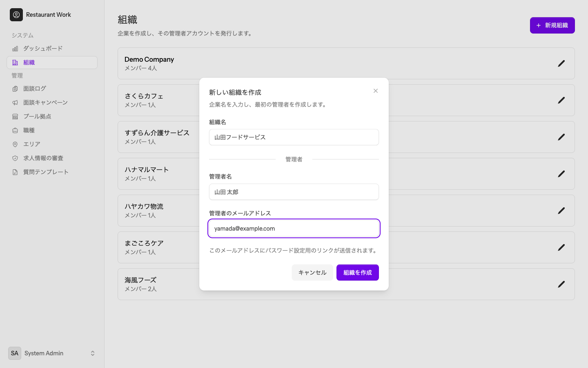Click the ダッシュボード bar chart icon
This screenshot has height=368, width=588.
15,49
